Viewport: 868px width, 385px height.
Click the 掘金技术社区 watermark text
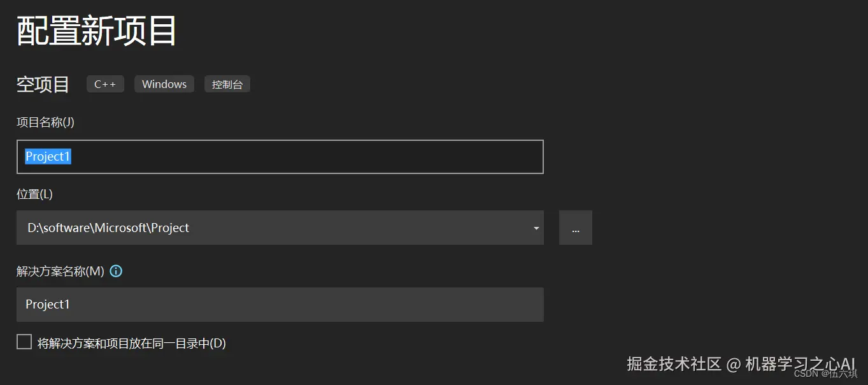point(674,364)
